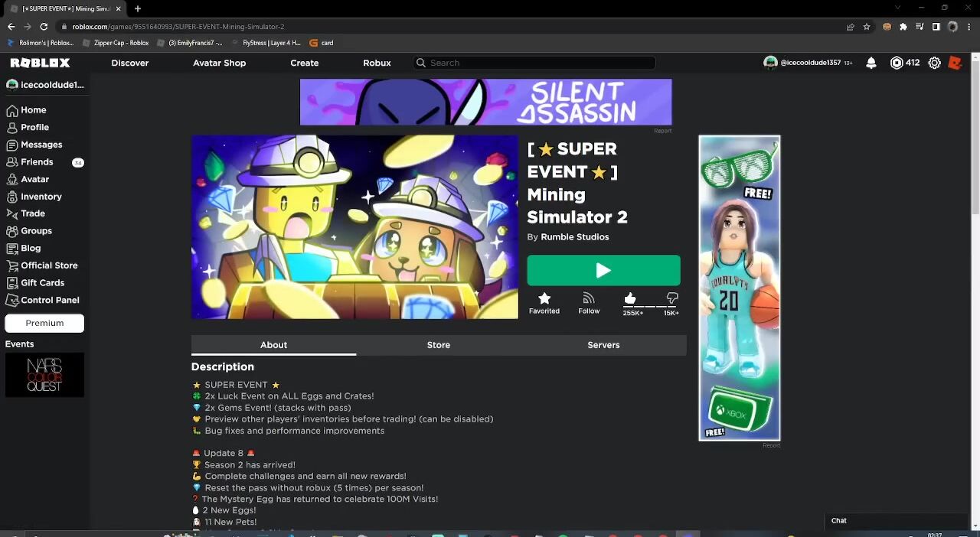This screenshot has width=980, height=537.
Task: Click the Search input field
Action: pyautogui.click(x=534, y=63)
